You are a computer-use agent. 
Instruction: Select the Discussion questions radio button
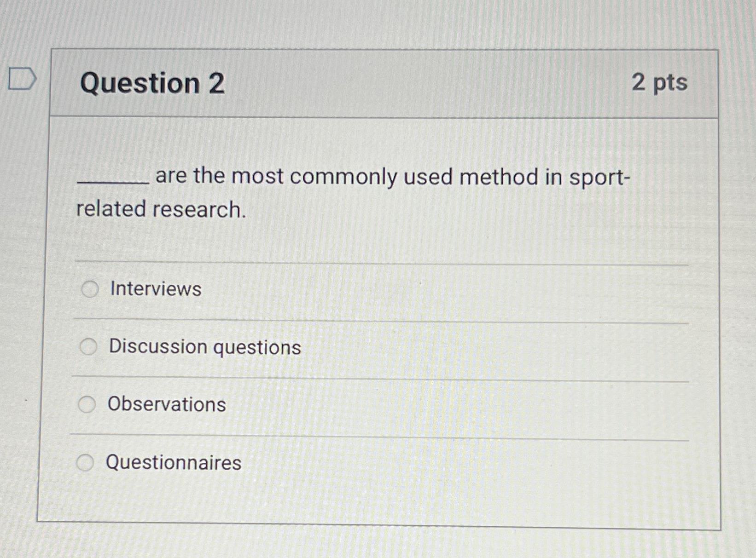pyautogui.click(x=88, y=346)
